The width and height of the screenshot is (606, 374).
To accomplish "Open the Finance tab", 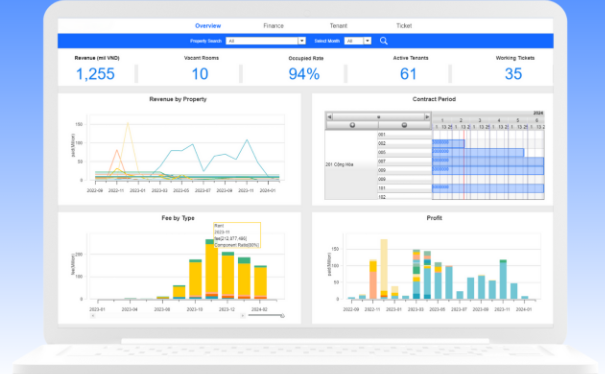I will point(274,26).
